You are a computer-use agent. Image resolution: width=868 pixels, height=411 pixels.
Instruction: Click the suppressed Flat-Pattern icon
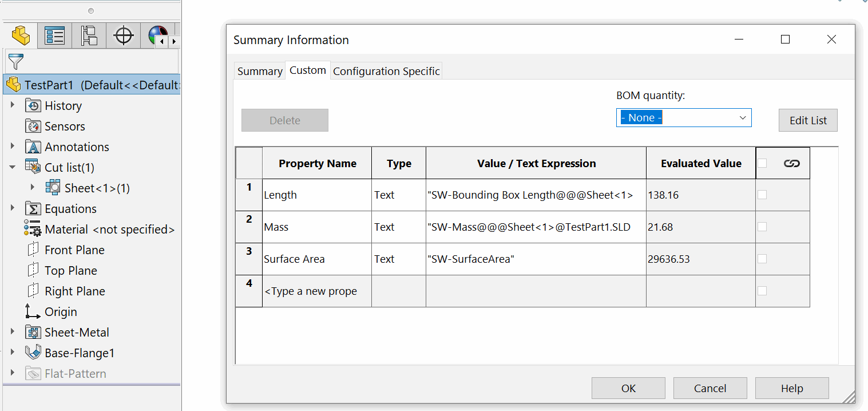tap(33, 374)
